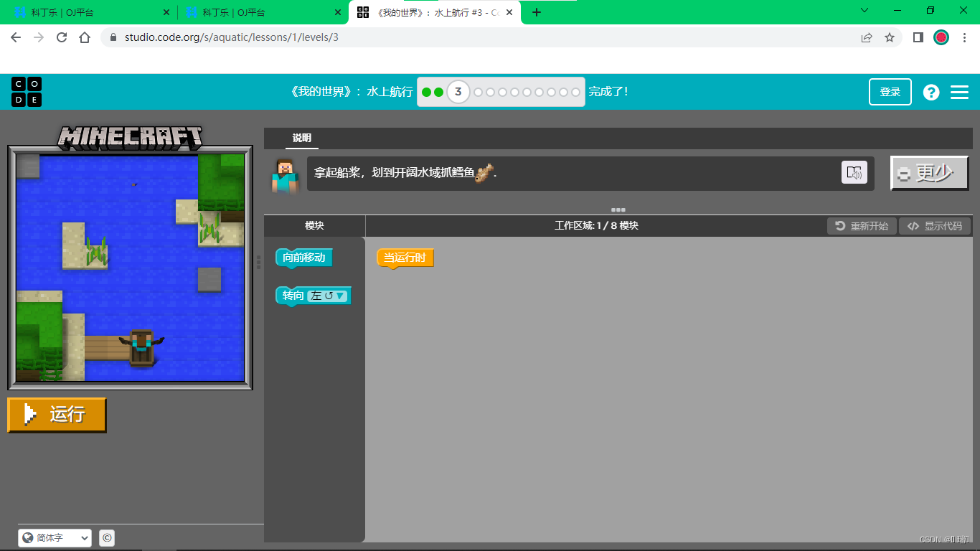The width and height of the screenshot is (980, 551).
Task: Select the 我的世界 水上航行 #3 tab
Action: coord(435,12)
